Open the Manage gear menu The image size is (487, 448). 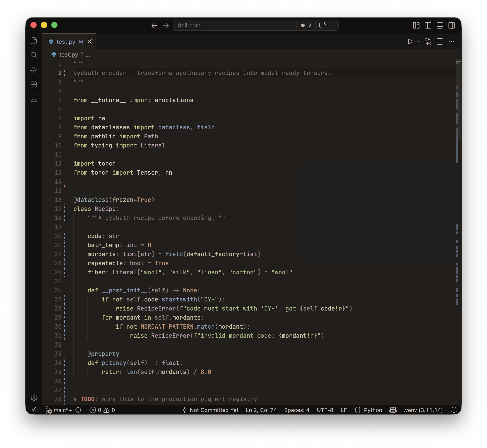34,397
